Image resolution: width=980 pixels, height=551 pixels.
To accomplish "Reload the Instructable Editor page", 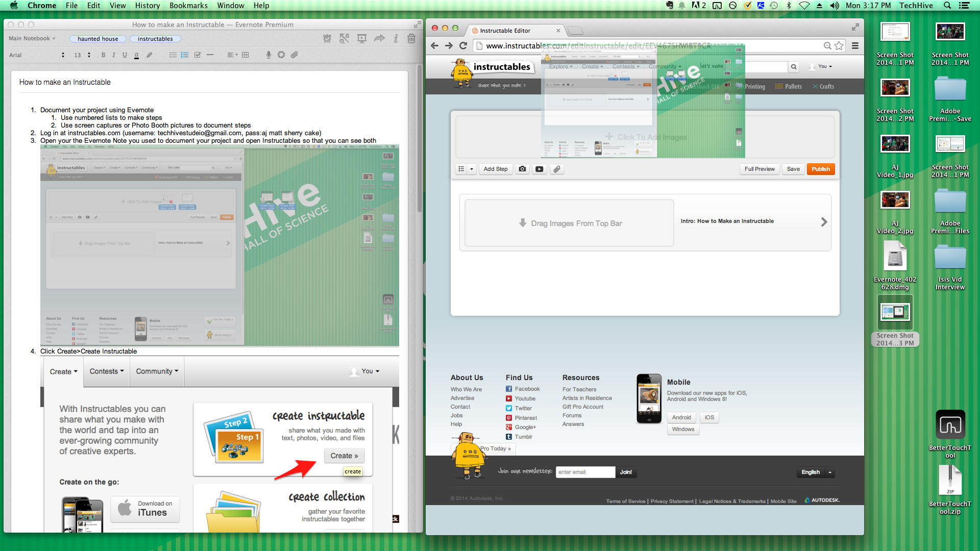I will coord(463,46).
